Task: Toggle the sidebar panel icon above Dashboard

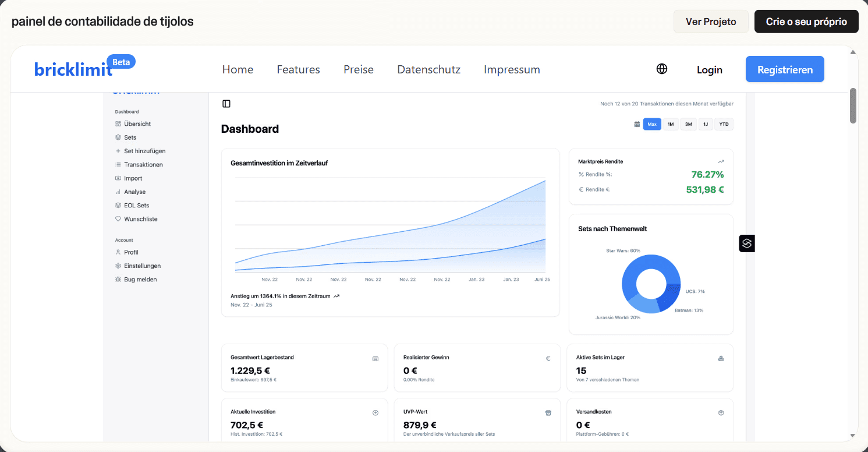Action: pyautogui.click(x=226, y=104)
